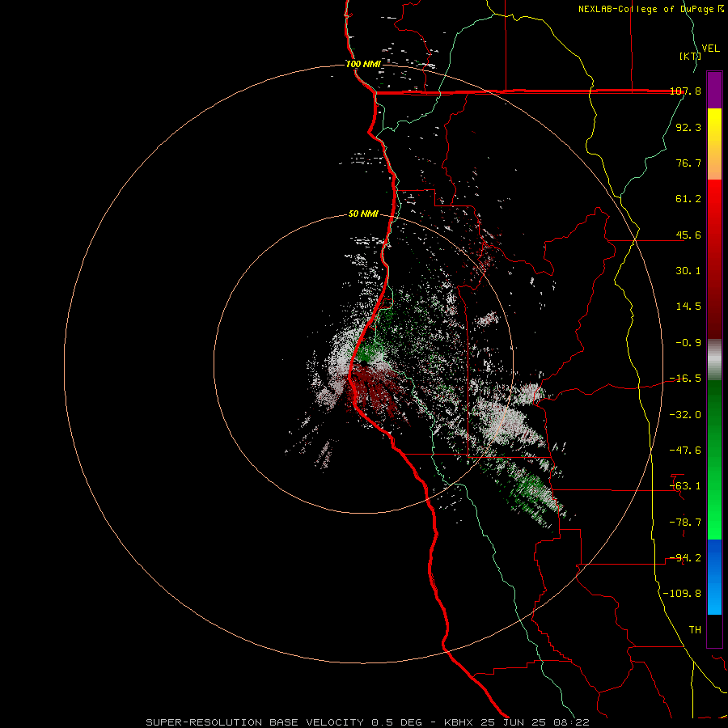Click the SUPER-RESOLUTION BASE VELOCITY caption text
Viewport: 728px width, 728px height.
click(255, 722)
